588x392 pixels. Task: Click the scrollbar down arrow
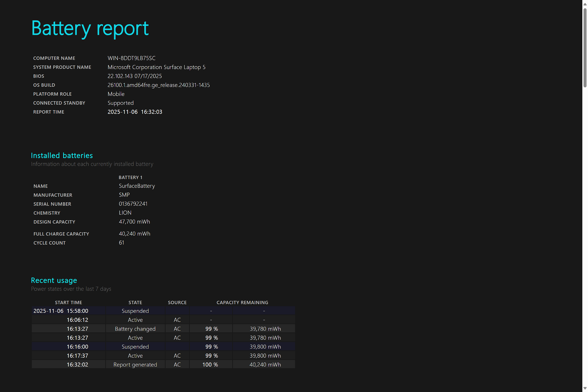click(x=585, y=388)
